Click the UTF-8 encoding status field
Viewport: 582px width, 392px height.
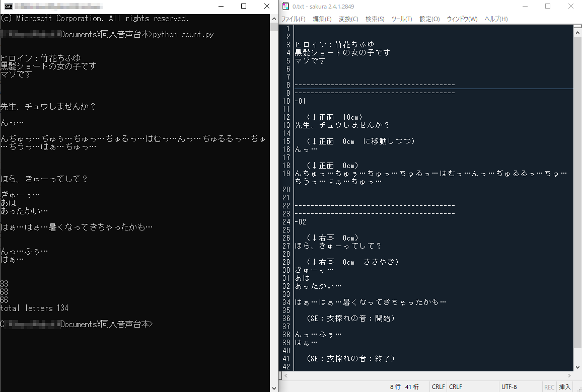[x=509, y=387]
